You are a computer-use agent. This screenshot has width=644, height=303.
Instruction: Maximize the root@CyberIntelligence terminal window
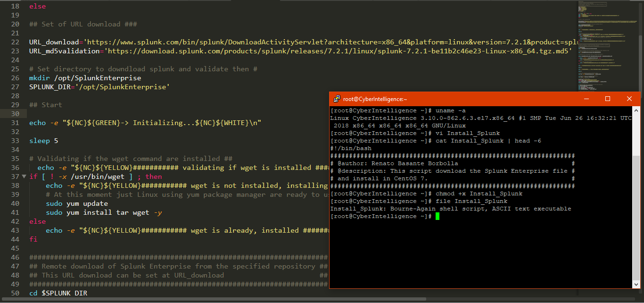click(x=608, y=99)
